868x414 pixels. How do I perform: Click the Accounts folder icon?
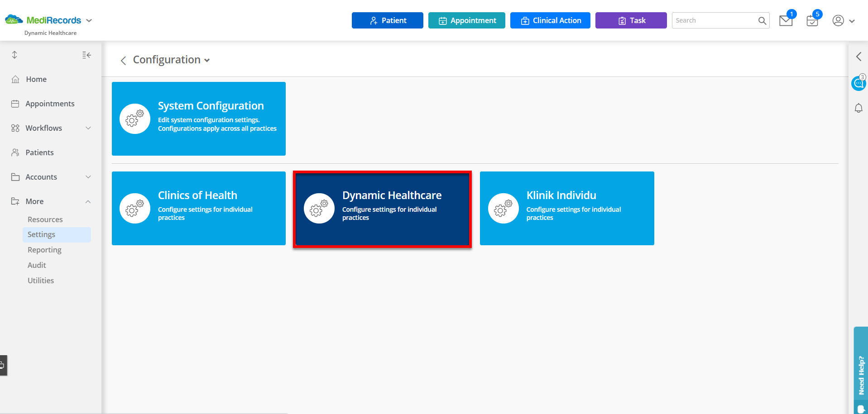[x=15, y=177]
